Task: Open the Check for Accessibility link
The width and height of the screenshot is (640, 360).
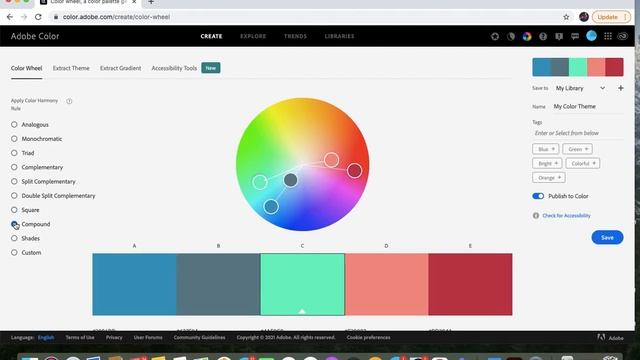Action: pos(567,216)
